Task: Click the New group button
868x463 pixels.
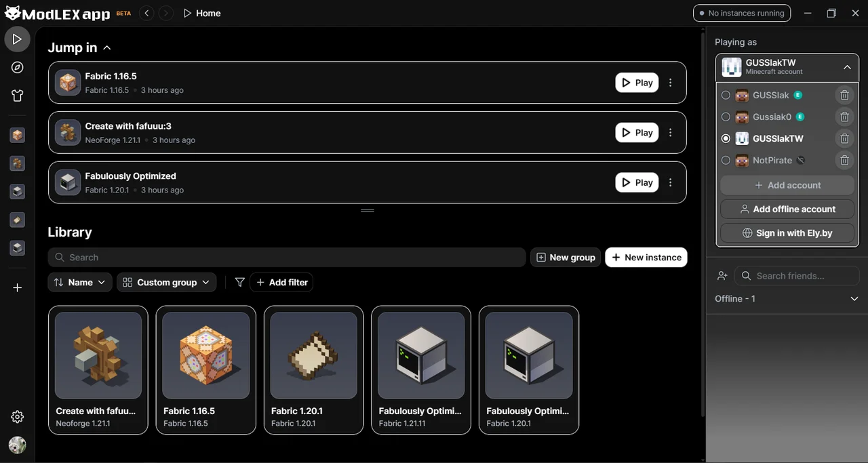Action: 566,258
